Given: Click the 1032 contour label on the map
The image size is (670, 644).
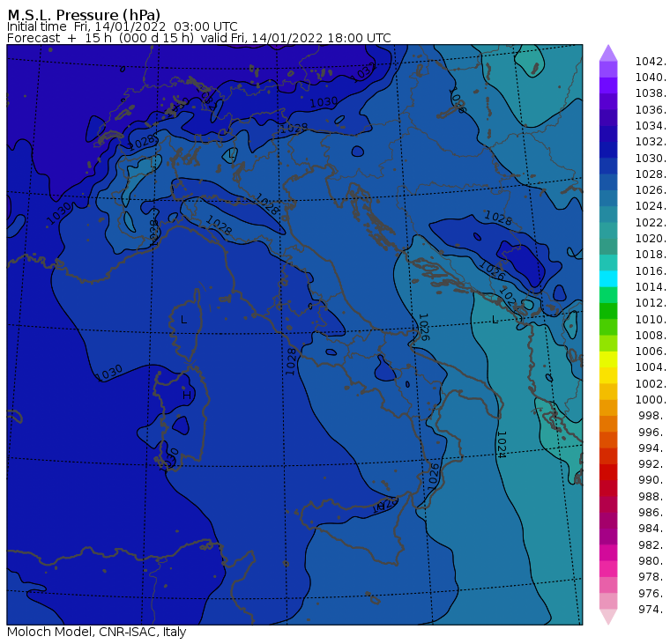Looking at the screenshot, I should 363,71.
